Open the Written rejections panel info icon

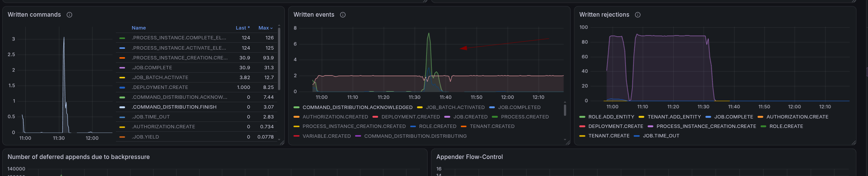(x=638, y=15)
